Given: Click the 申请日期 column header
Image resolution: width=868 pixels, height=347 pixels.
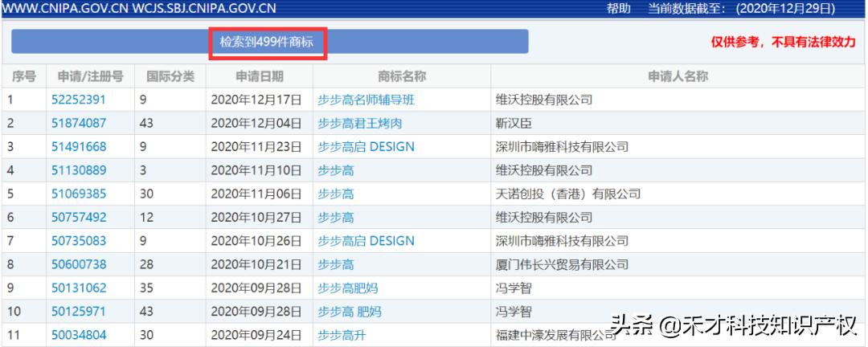Looking at the screenshot, I should [260, 76].
